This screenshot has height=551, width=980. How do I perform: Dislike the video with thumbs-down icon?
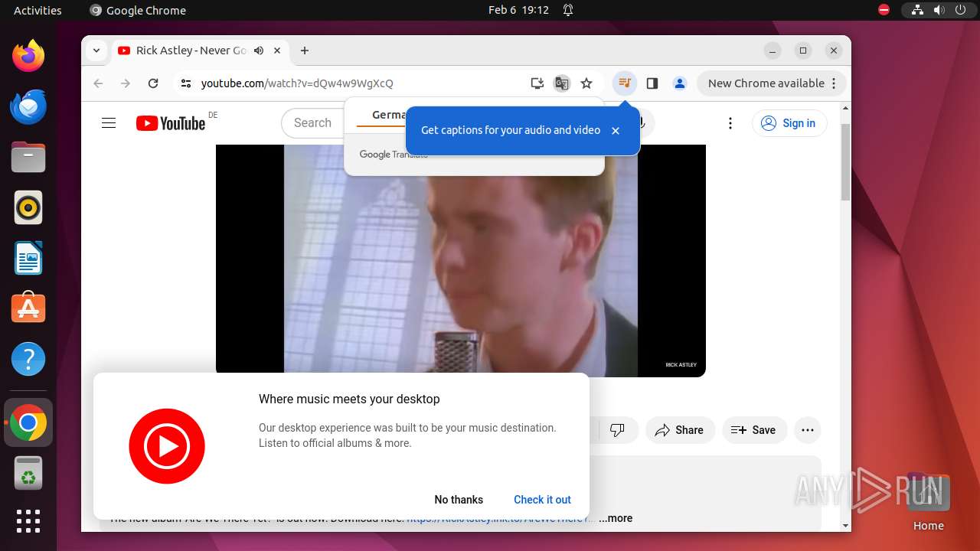click(617, 430)
